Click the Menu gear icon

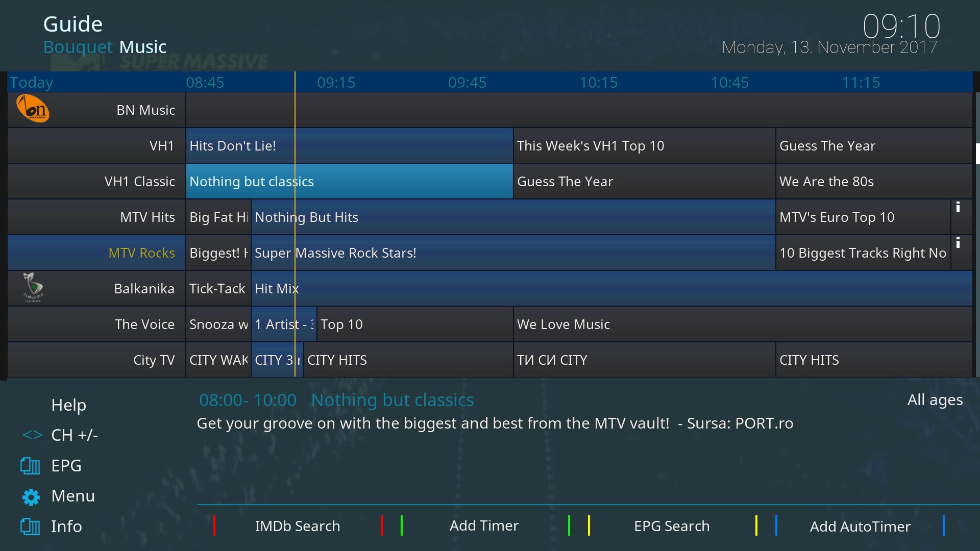pos(31,496)
